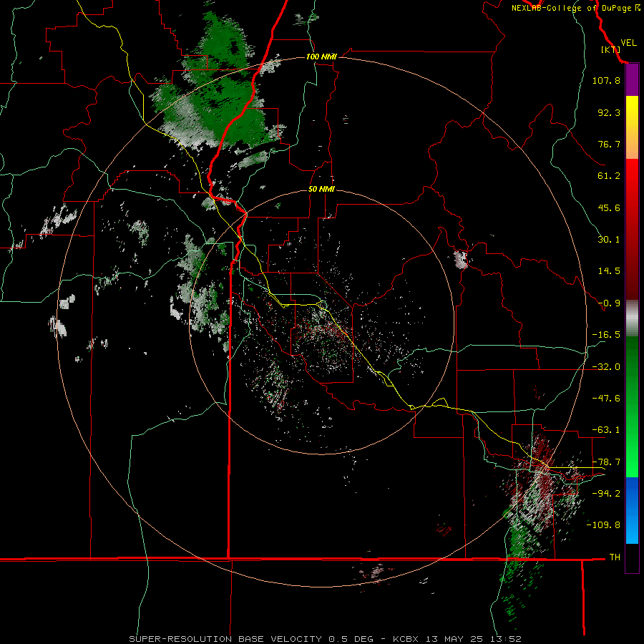
Task: Click the 76.7 velocity scale value
Action: [609, 144]
